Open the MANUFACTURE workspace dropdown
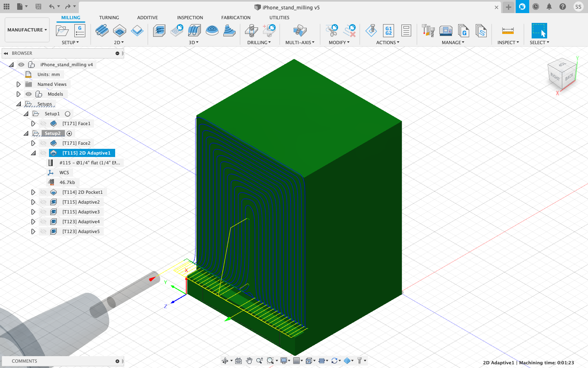 click(x=27, y=30)
